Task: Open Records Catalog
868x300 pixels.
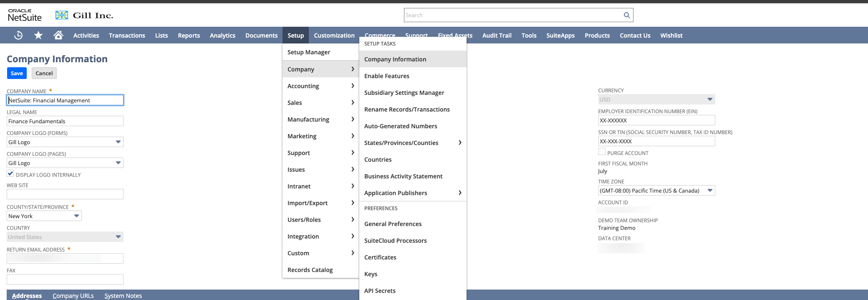Action: pos(320,269)
